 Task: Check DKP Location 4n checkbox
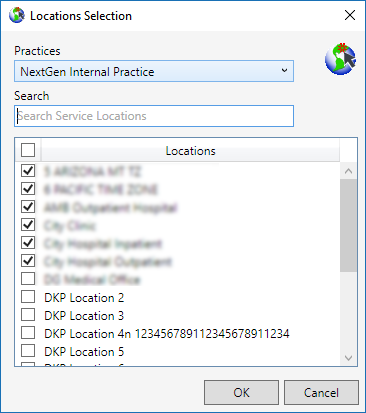[28, 332]
